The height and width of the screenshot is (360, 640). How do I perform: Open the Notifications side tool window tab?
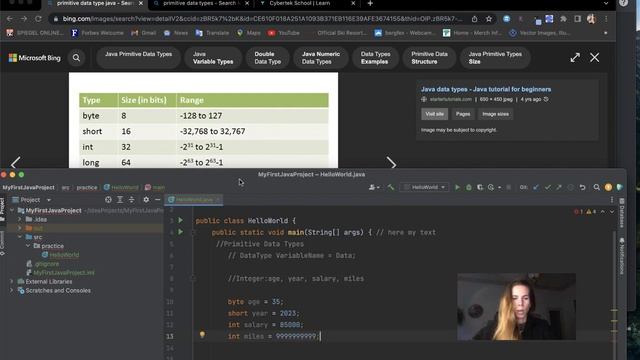(x=622, y=257)
